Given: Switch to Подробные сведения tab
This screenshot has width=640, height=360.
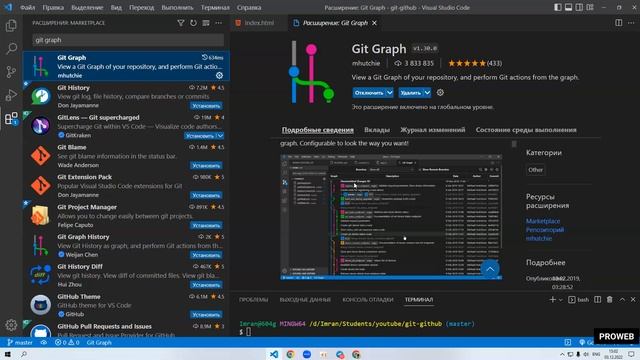Looking at the screenshot, I should [318, 130].
